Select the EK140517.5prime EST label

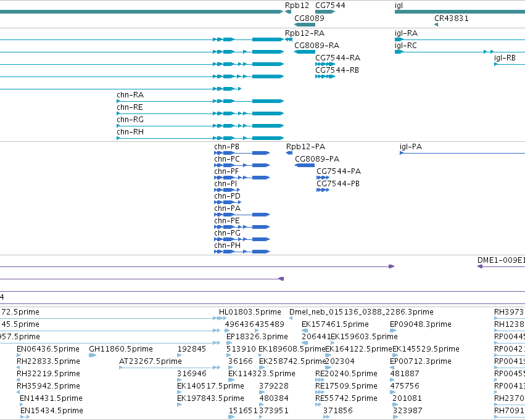(210, 387)
